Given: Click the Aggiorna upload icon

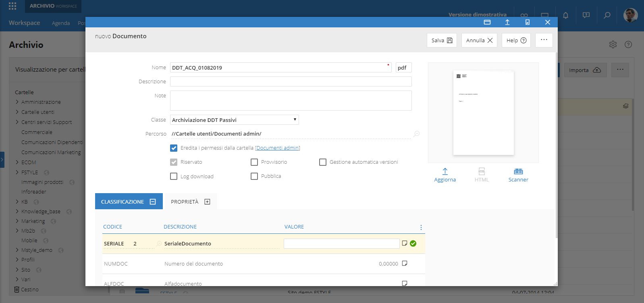Looking at the screenshot, I should [x=445, y=171].
